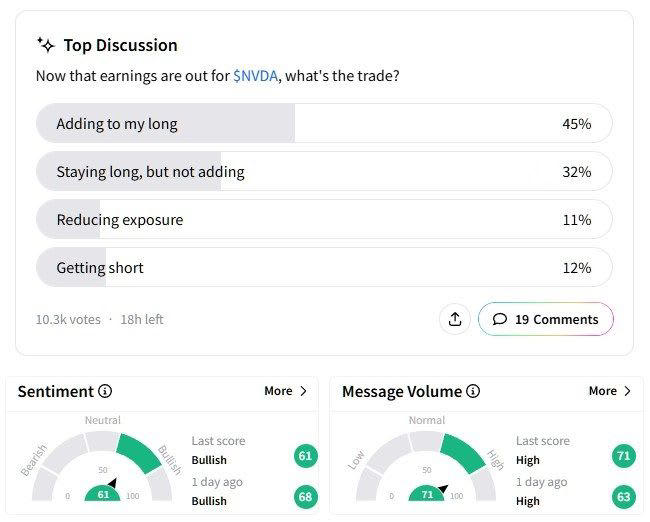Choose 'Staying long, but not adding' option
Image resolution: width=650 pixels, height=522 pixels.
(x=323, y=172)
